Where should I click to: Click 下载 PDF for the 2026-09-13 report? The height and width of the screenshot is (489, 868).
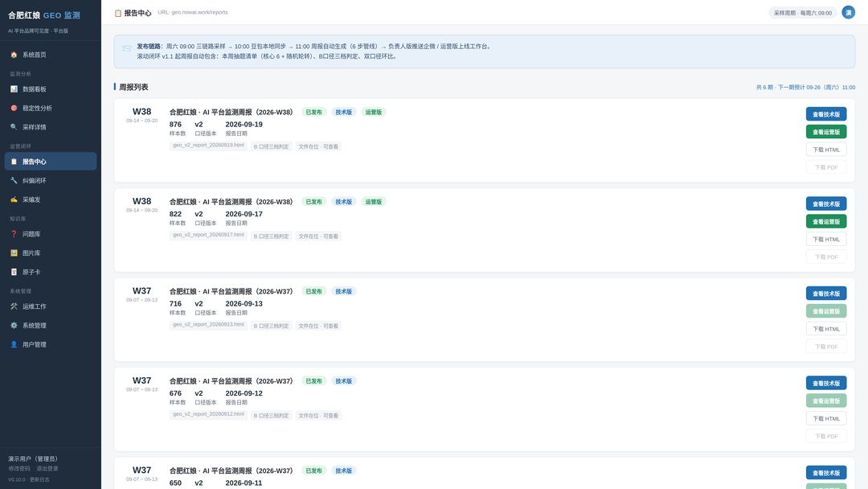(826, 347)
